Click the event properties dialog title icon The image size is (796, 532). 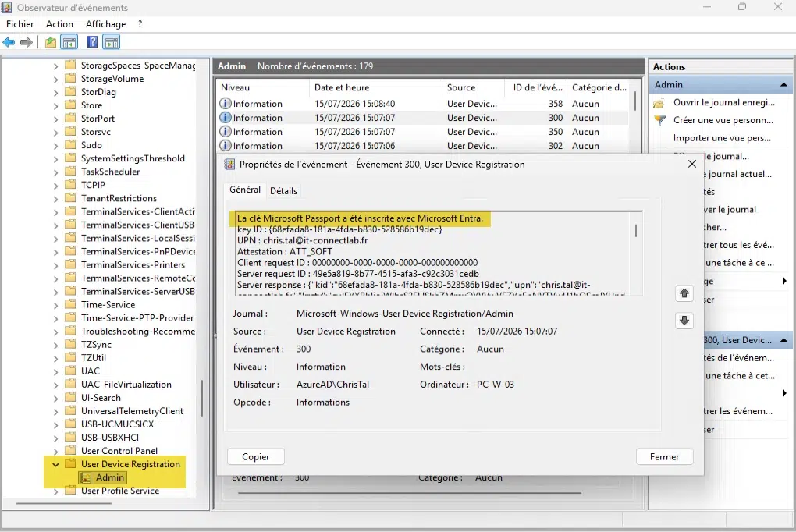(229, 164)
